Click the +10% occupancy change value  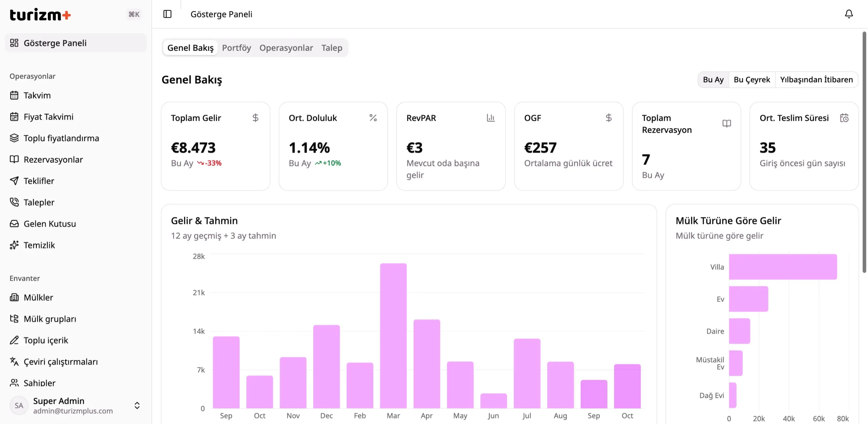(x=332, y=163)
